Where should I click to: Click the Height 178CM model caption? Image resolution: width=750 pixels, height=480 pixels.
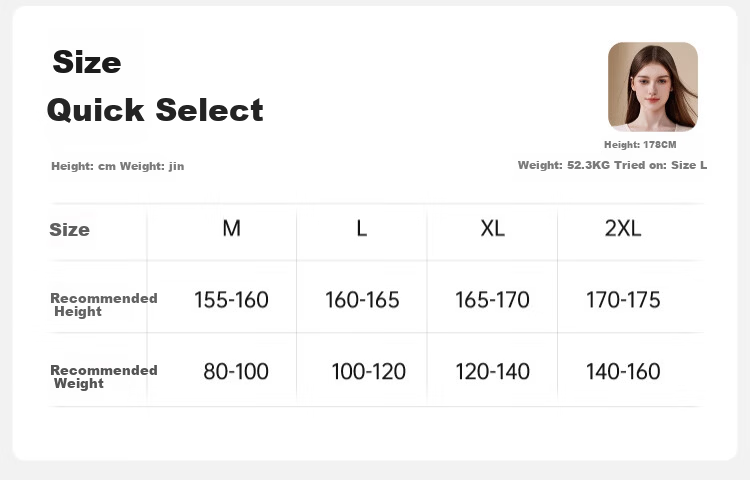tap(640, 144)
